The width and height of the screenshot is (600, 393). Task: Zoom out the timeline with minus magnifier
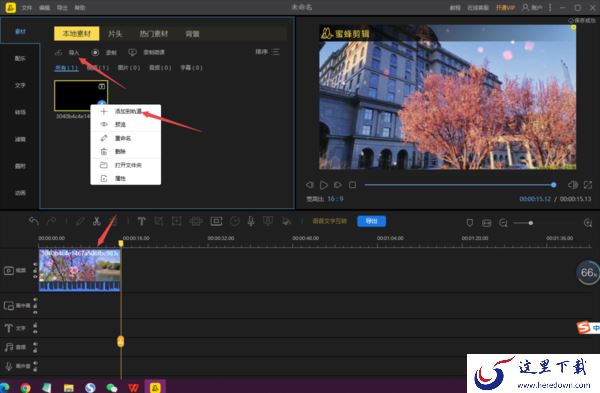coord(503,223)
